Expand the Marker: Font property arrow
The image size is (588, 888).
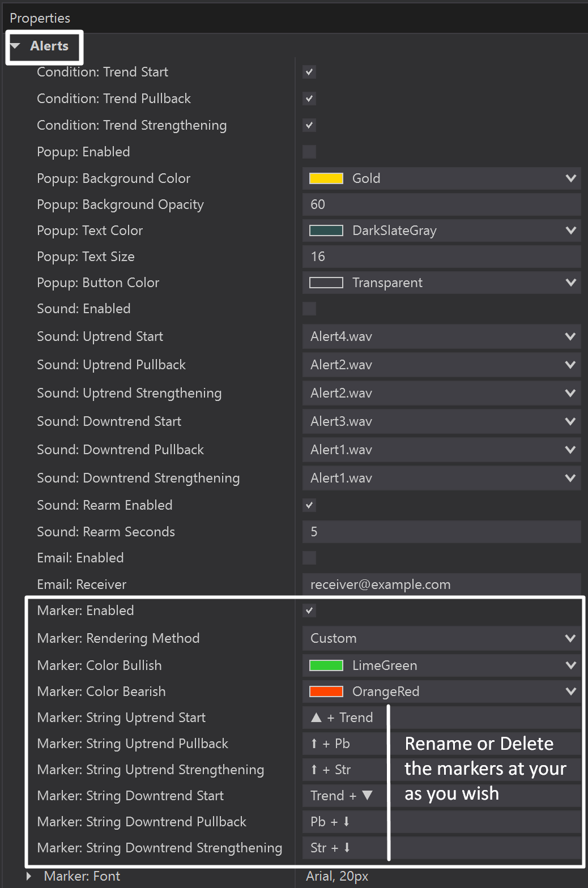[x=29, y=876]
